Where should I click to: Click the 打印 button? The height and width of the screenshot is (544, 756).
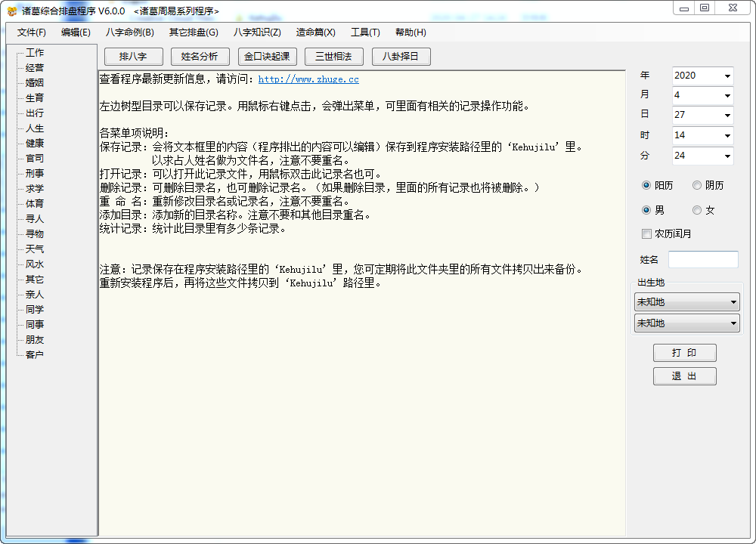[685, 353]
